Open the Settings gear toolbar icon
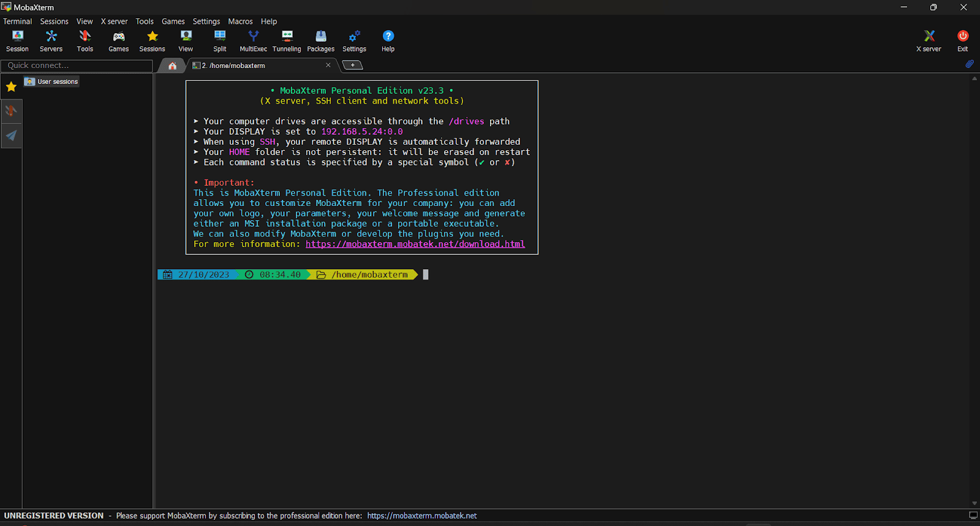The image size is (980, 526). [x=354, y=41]
